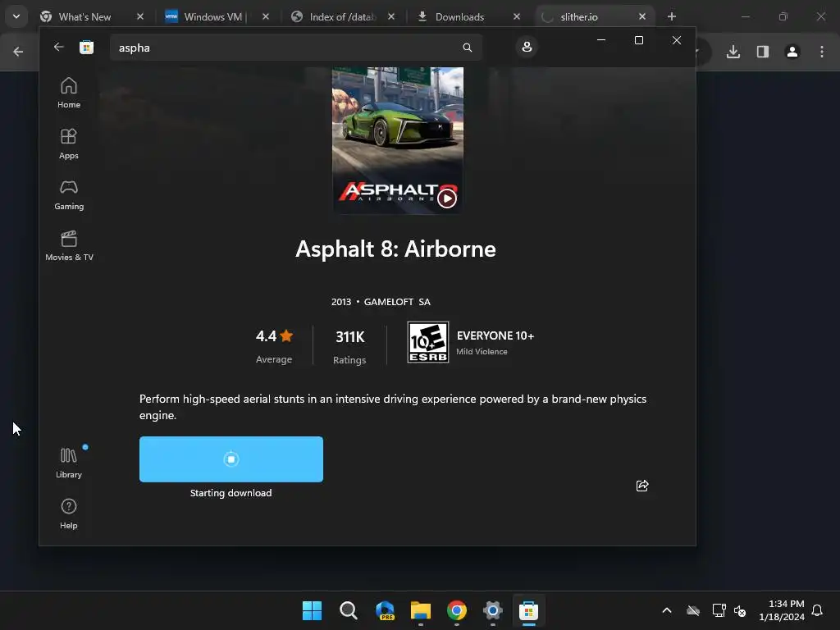Minimize the Microsoft Store window
The height and width of the screenshot is (630, 840).
[x=601, y=40]
